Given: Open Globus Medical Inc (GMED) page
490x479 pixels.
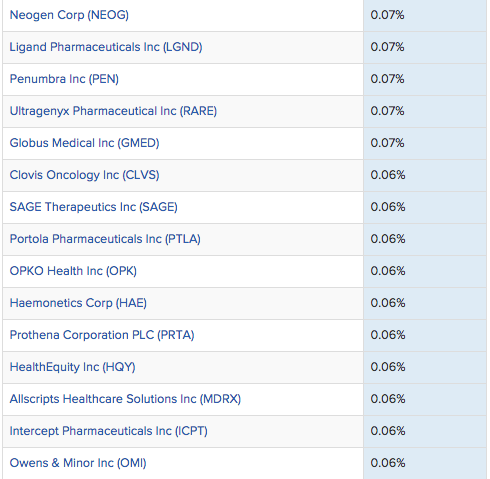Looking at the screenshot, I should click(84, 143).
